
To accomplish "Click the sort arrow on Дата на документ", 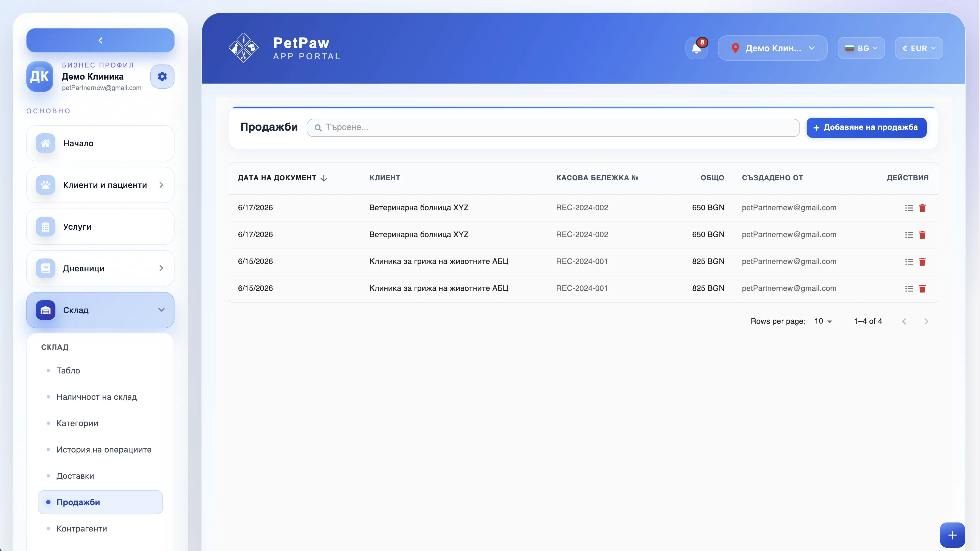I will coord(324,178).
